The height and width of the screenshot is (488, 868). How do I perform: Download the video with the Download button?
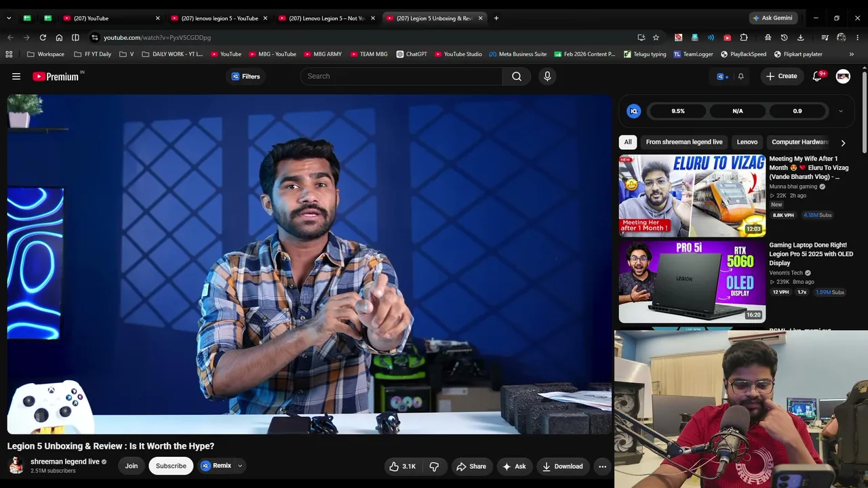point(562,466)
